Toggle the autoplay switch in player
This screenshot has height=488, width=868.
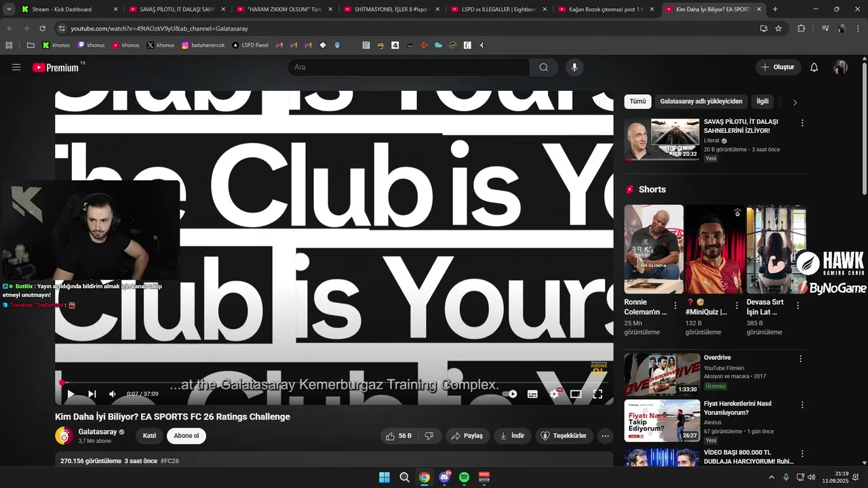point(512,394)
